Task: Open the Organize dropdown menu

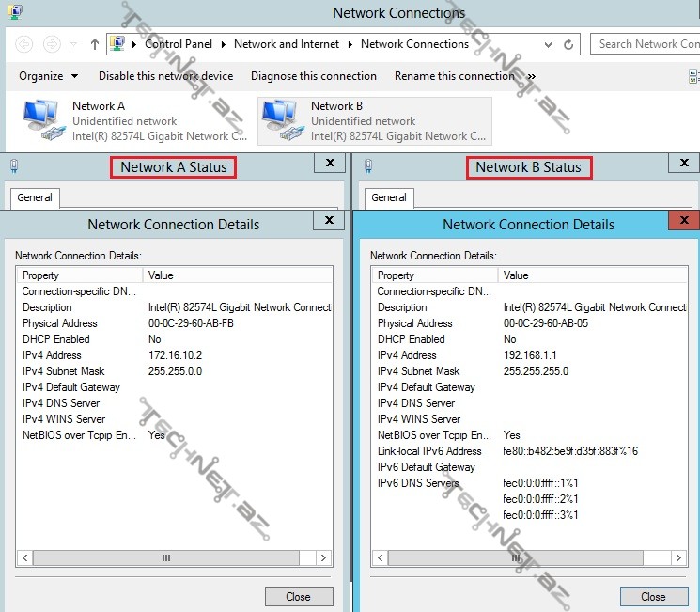Action: point(48,76)
